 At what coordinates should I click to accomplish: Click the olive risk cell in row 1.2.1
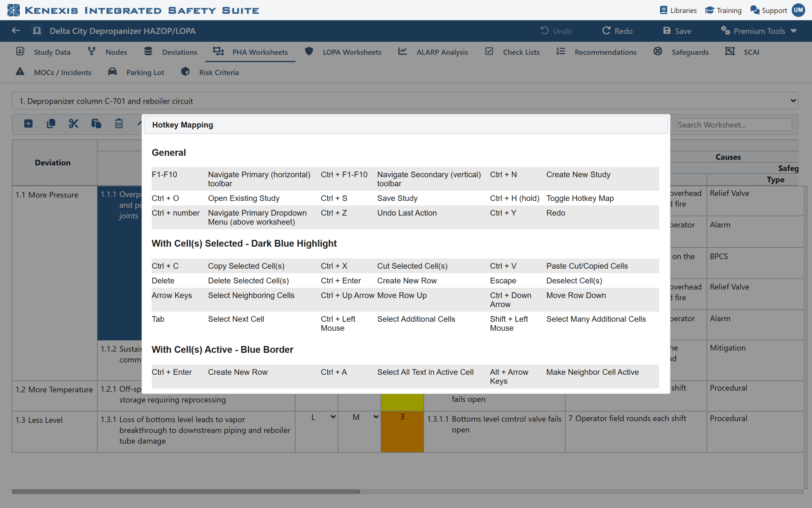pos(402,402)
